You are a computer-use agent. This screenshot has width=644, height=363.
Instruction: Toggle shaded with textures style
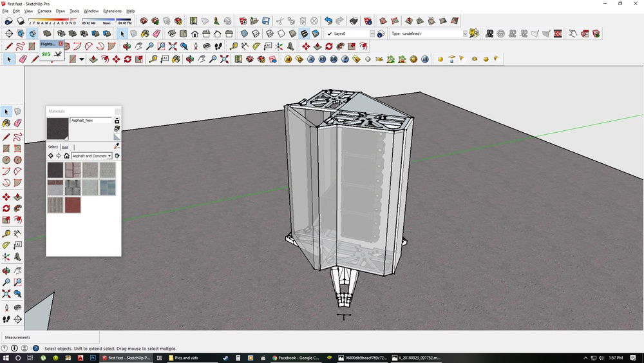[x=305, y=34]
